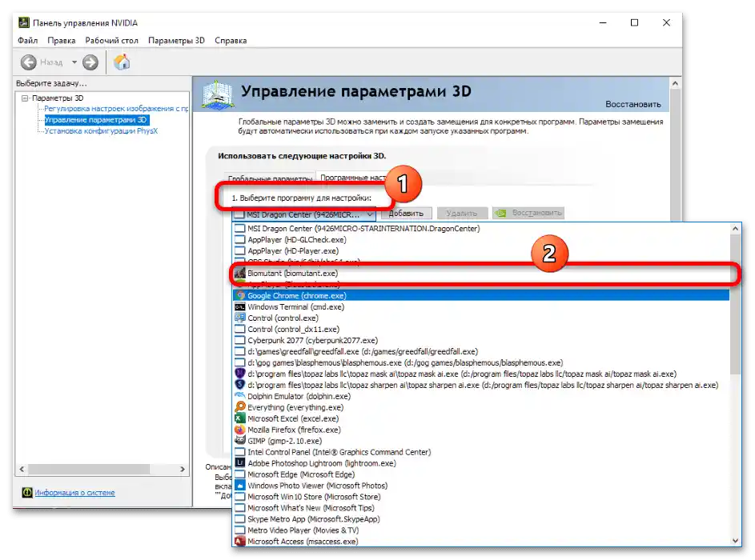Click the Everything search icon

(x=239, y=407)
